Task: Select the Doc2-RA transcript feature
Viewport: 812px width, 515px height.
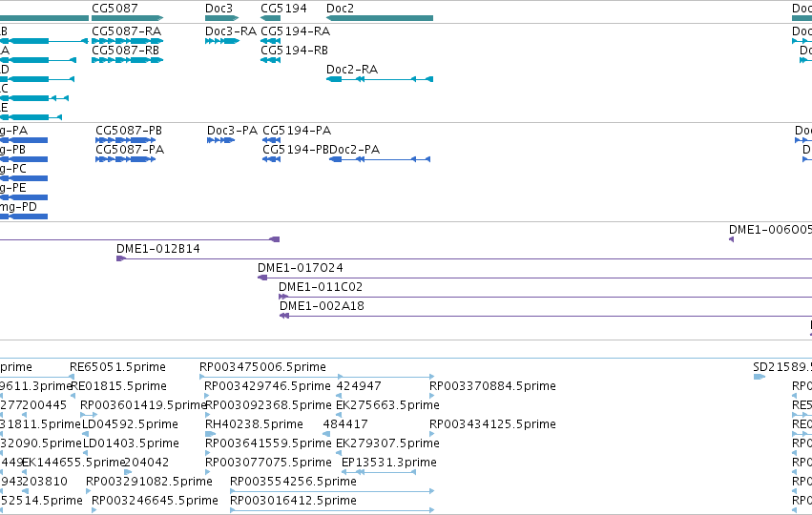Action: coord(380,79)
